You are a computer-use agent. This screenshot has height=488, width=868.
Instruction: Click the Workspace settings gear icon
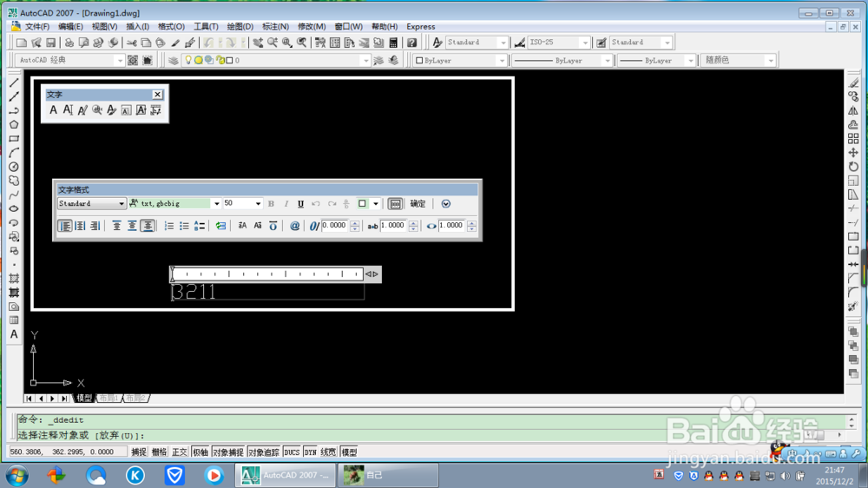(x=133, y=61)
